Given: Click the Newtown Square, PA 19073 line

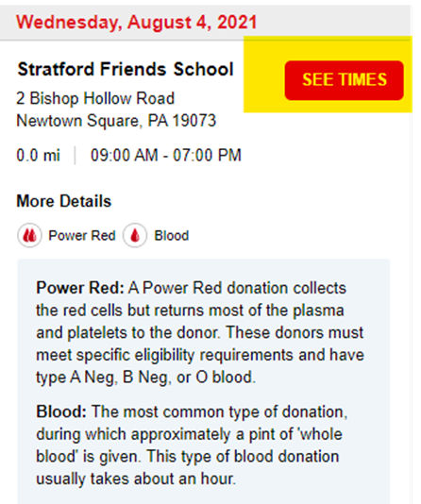Looking at the screenshot, I should pos(116,121).
